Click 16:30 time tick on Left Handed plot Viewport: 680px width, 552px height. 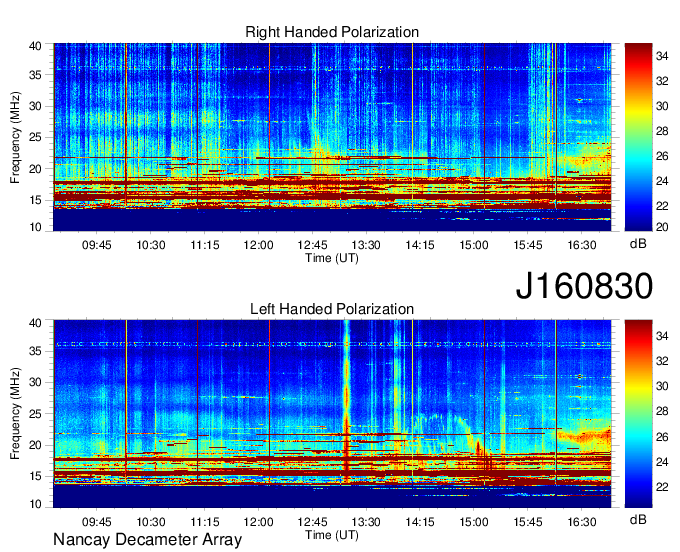(582, 522)
